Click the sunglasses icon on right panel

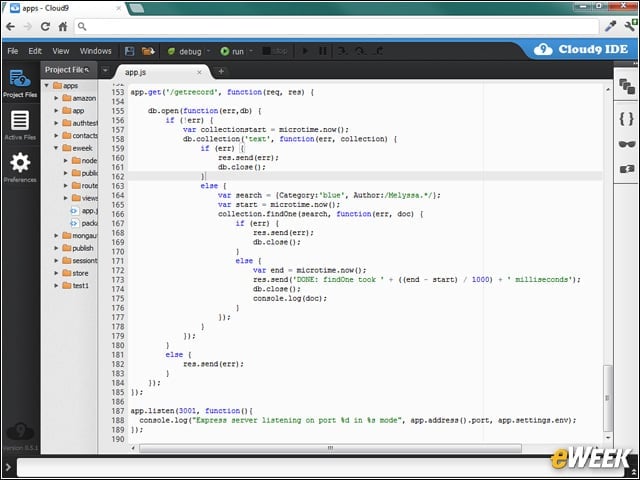click(x=627, y=144)
